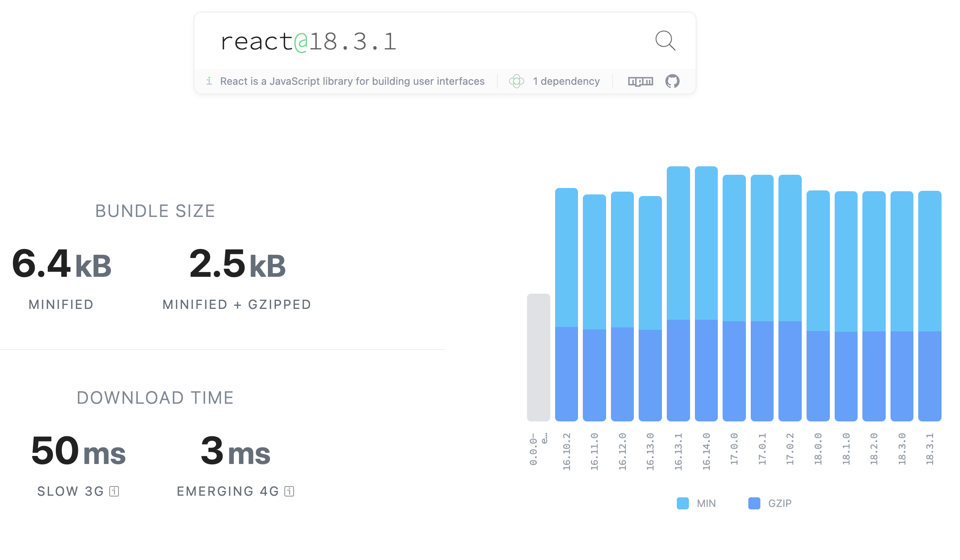Click the 1 dependency link
960x560 pixels.
point(566,81)
